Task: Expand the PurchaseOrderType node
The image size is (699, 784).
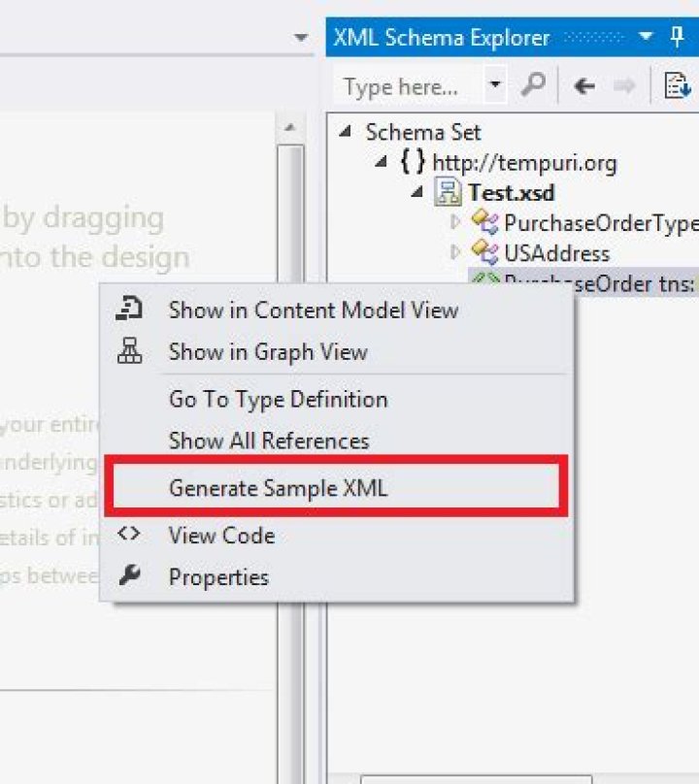Action: [456, 223]
